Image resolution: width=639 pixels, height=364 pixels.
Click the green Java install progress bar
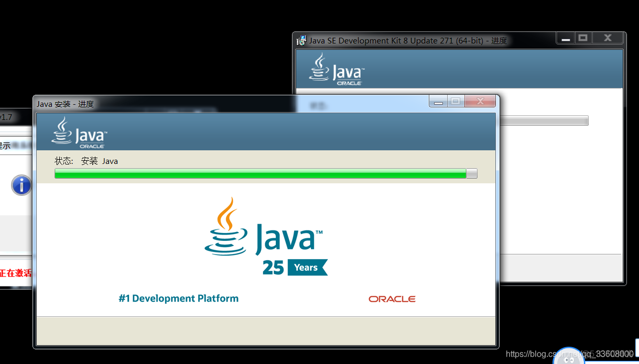pyautogui.click(x=266, y=173)
